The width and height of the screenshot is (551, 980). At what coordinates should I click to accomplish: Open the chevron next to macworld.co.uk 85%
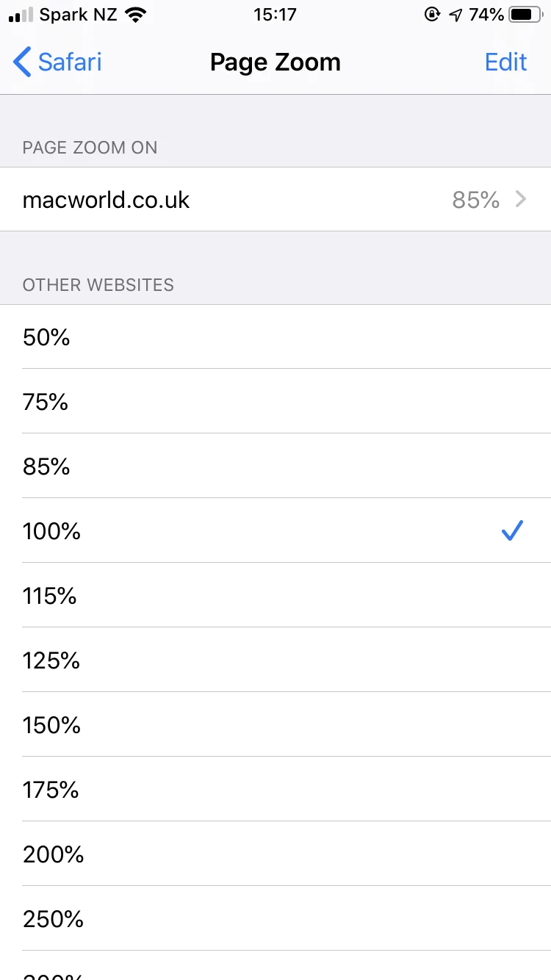[521, 199]
